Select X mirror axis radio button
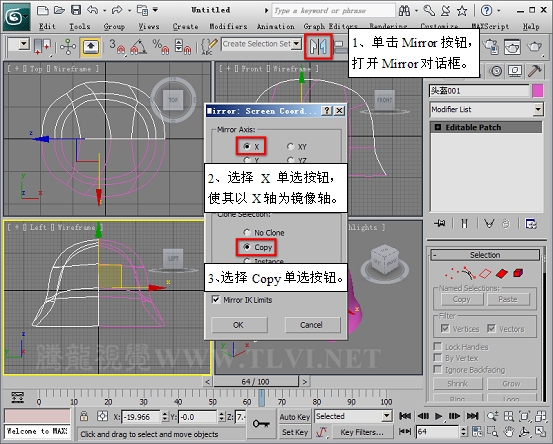Screen dimensions: 553x444 pyautogui.click(x=247, y=146)
